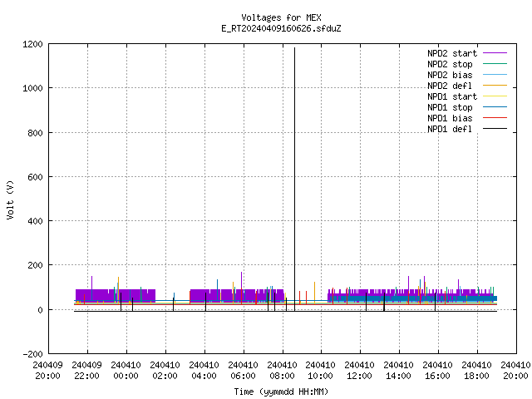This screenshot has height=399, width=532.
Task: Click the '240409 20:00' x-axis tick label
Action: [x=48, y=371]
